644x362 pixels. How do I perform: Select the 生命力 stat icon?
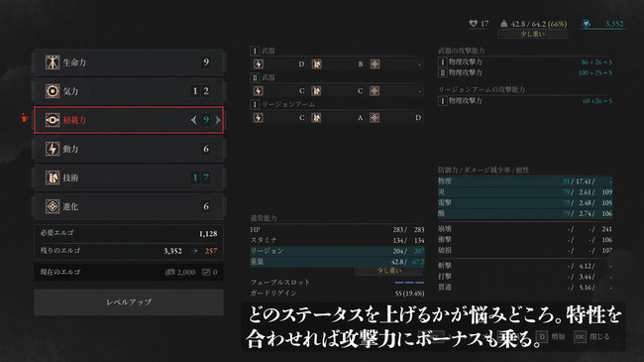[x=53, y=62]
